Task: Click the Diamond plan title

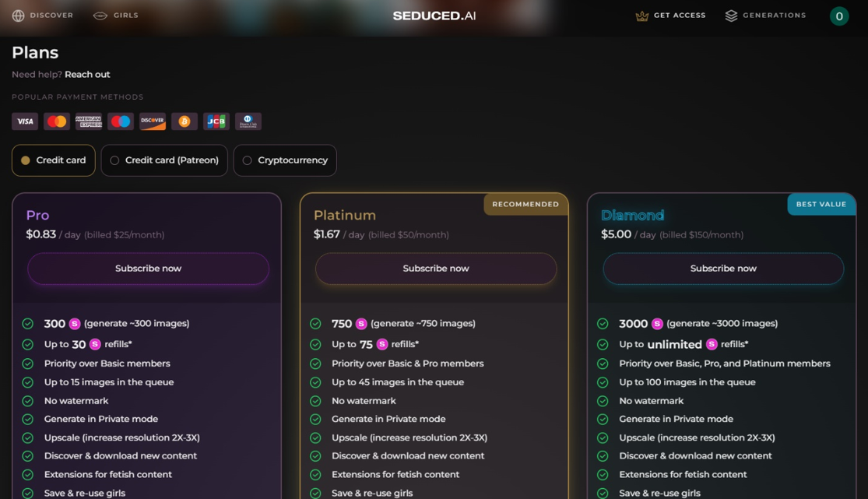Action: pyautogui.click(x=633, y=216)
